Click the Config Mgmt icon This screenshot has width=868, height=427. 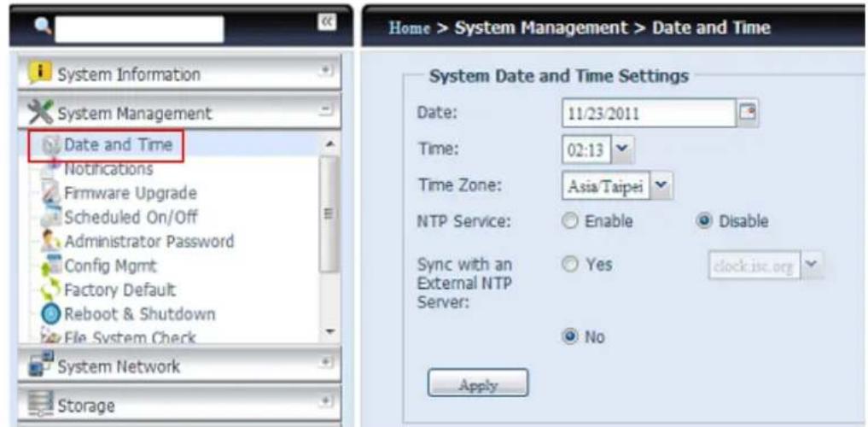[51, 266]
